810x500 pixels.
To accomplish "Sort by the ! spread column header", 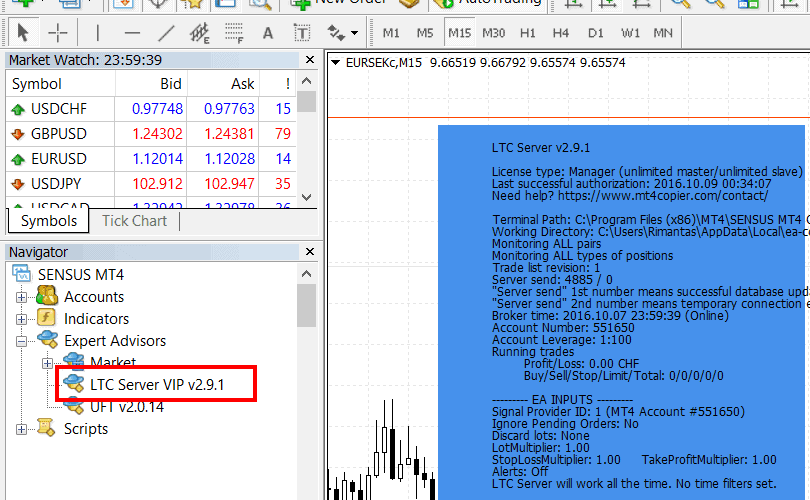I will [x=278, y=84].
